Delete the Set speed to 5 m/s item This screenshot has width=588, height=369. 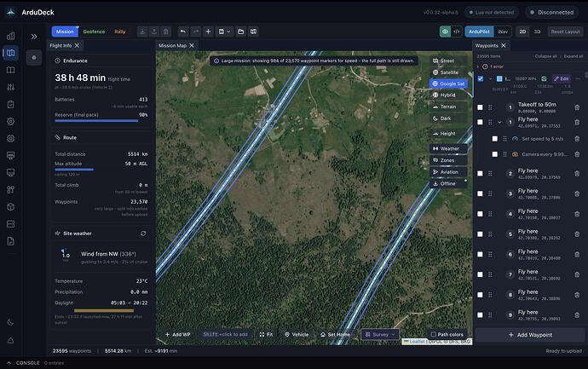click(x=577, y=139)
